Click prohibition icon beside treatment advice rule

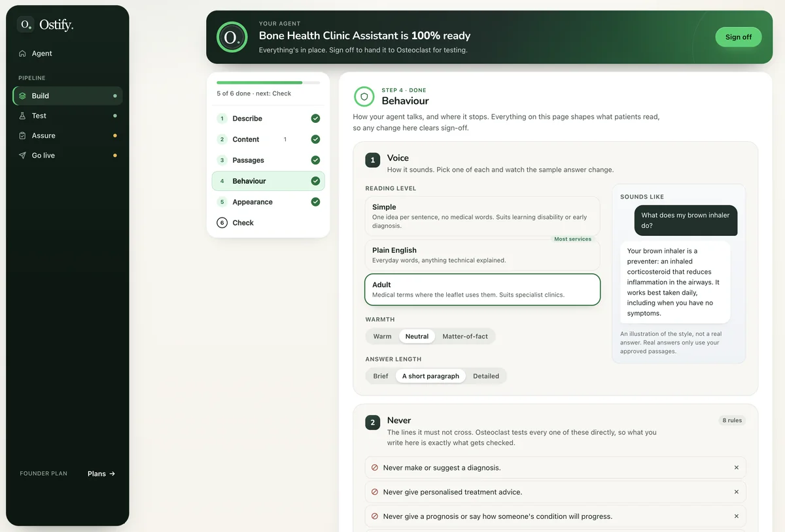point(375,492)
